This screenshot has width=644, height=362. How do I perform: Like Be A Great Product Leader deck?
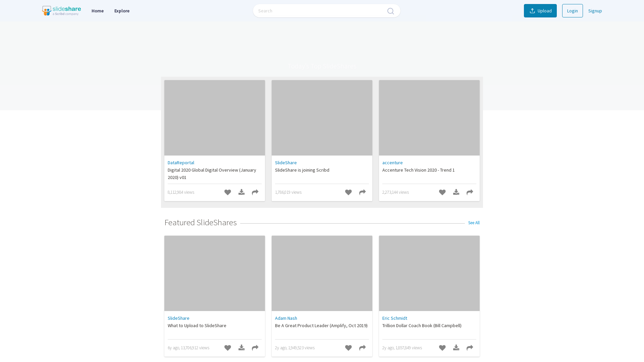pyautogui.click(x=348, y=348)
